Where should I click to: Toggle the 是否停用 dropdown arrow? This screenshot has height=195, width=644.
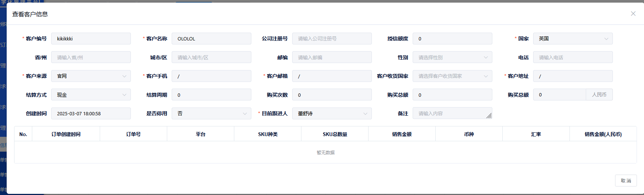(x=244, y=114)
